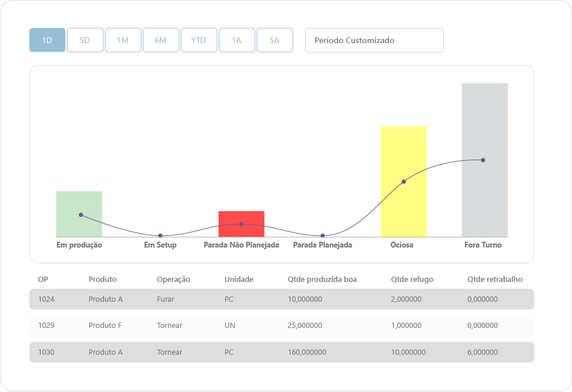Click the OP column header
Viewport: 572px width, 392px height.
tap(43, 280)
